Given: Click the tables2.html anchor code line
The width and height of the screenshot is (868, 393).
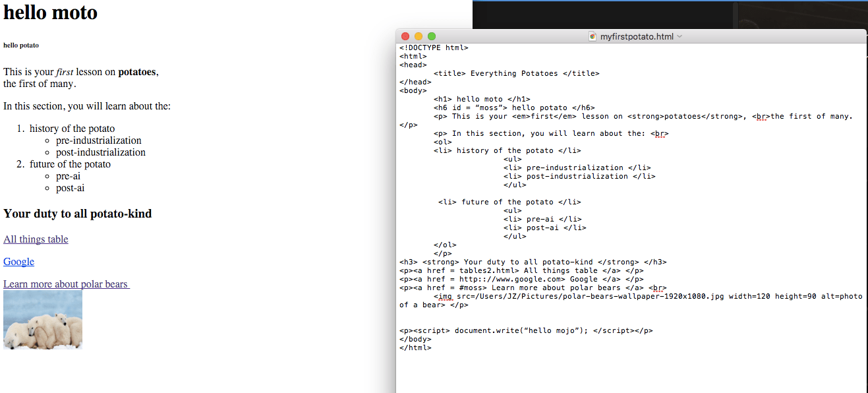Looking at the screenshot, I should 521,270.
